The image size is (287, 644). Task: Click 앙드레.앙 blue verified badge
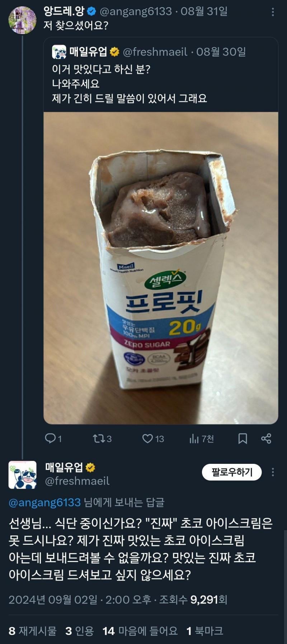(92, 11)
